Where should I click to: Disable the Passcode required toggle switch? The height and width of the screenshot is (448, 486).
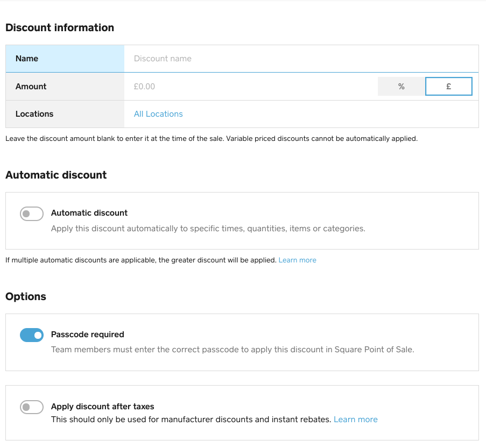tap(32, 336)
